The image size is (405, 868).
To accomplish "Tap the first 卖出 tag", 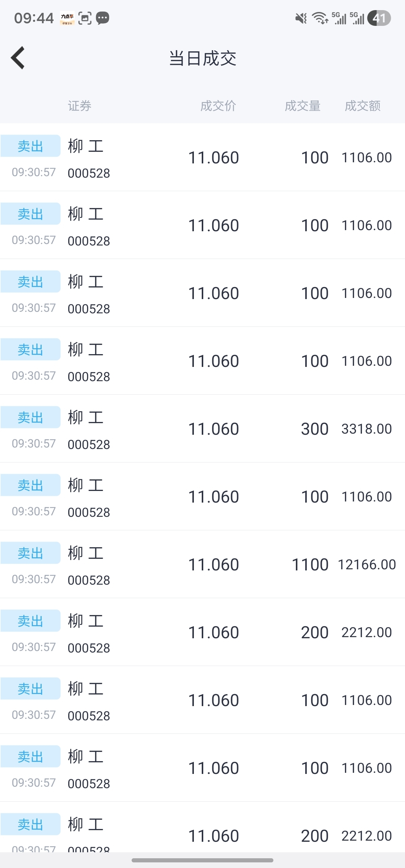I will pyautogui.click(x=30, y=146).
